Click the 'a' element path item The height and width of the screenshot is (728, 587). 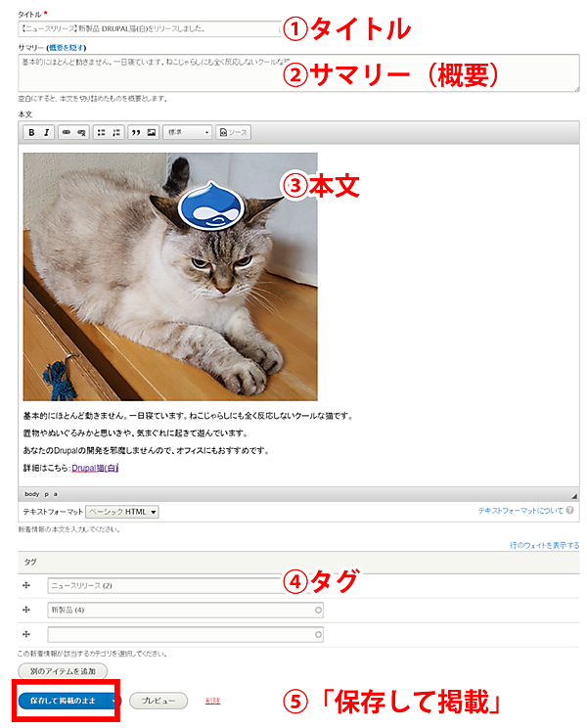point(55,494)
